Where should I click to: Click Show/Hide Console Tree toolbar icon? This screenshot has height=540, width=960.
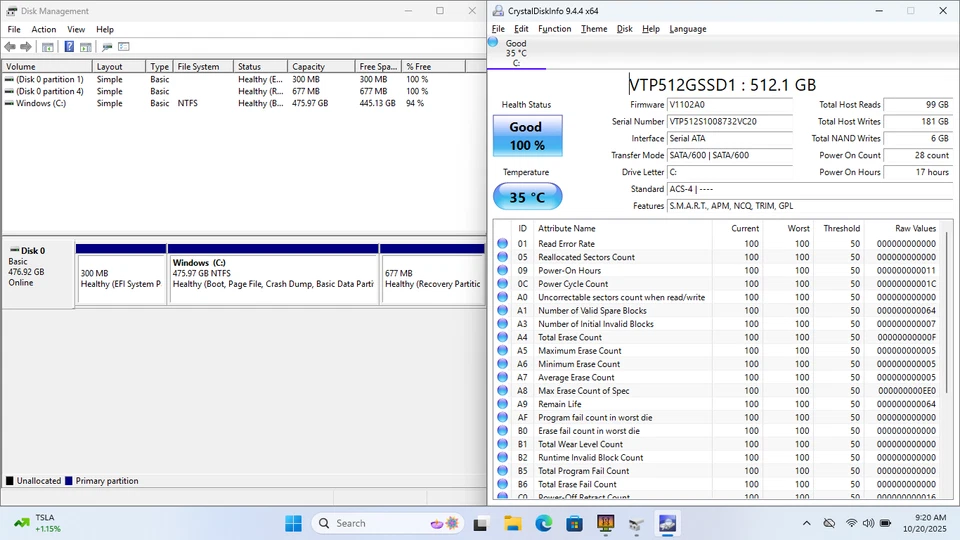point(48,47)
